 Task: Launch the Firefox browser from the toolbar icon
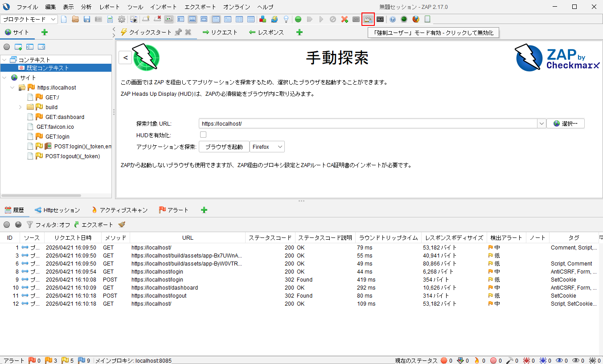(x=416, y=19)
